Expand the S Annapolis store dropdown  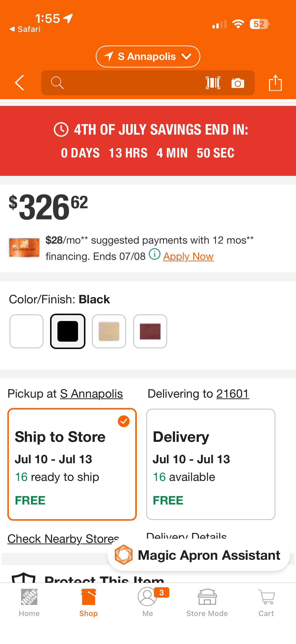148,56
